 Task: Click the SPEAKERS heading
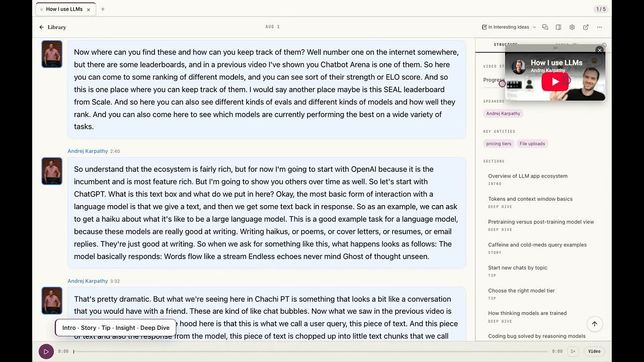[494, 102]
